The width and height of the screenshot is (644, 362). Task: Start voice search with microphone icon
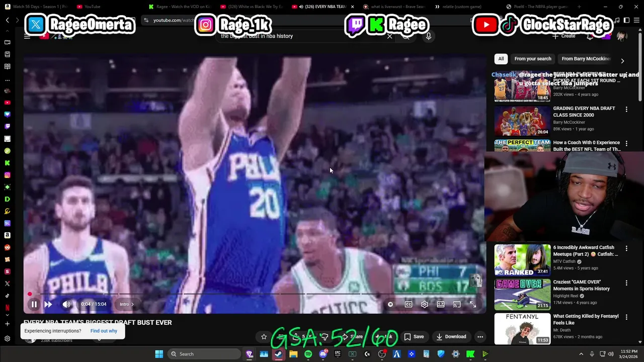pyautogui.click(x=429, y=36)
